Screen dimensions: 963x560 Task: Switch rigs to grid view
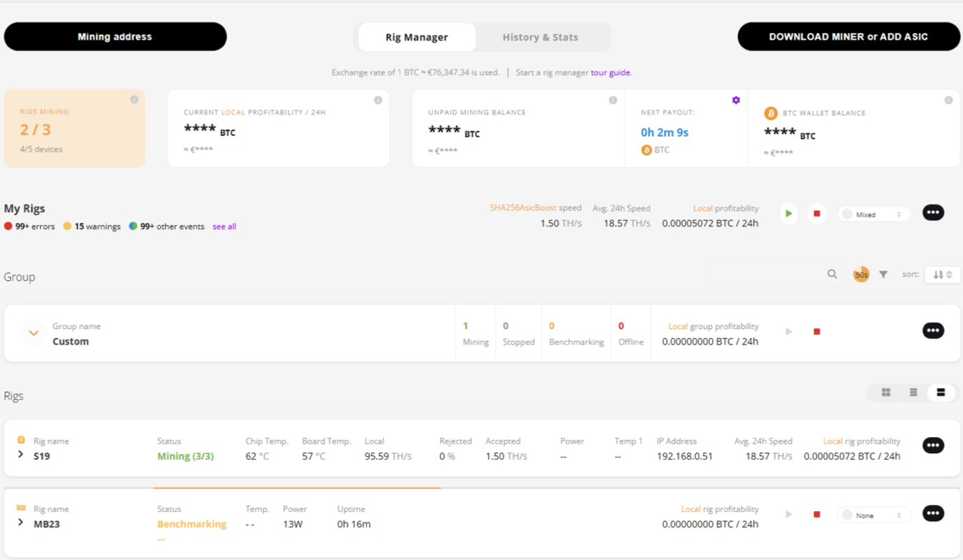click(885, 392)
